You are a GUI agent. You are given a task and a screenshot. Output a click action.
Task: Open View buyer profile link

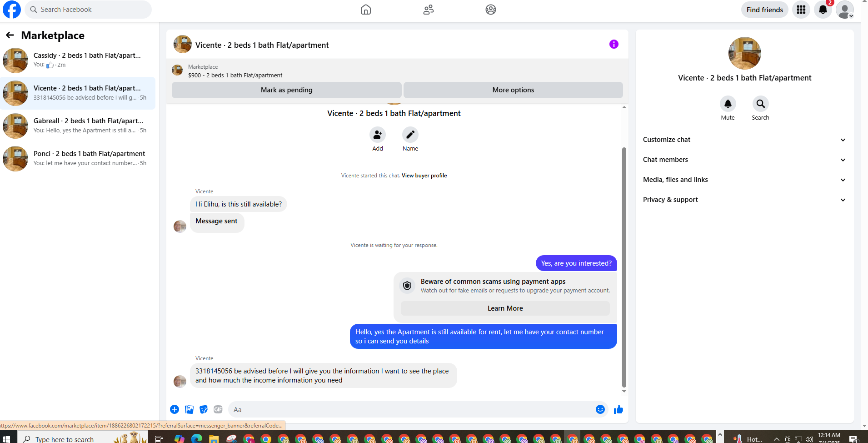click(424, 176)
